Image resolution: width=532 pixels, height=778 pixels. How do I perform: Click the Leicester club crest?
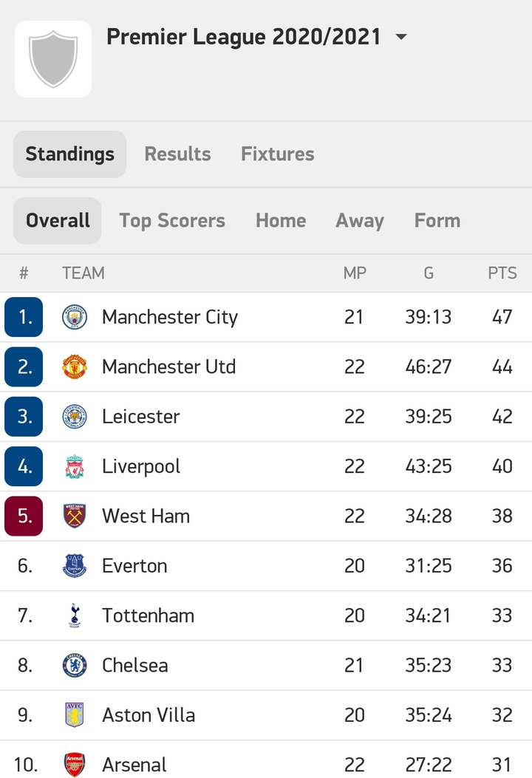pyautogui.click(x=75, y=416)
